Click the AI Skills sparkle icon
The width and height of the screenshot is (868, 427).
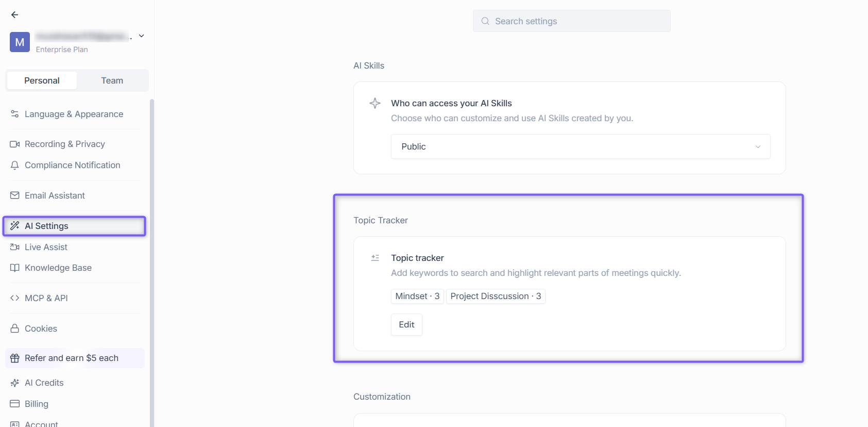375,103
